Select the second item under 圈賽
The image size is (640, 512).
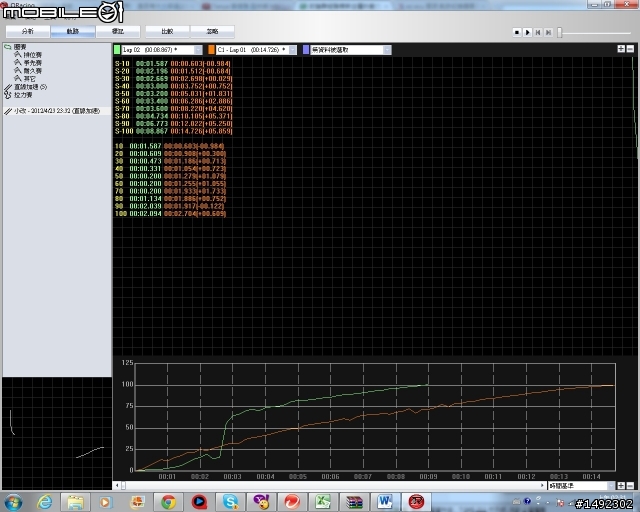click(x=32, y=63)
